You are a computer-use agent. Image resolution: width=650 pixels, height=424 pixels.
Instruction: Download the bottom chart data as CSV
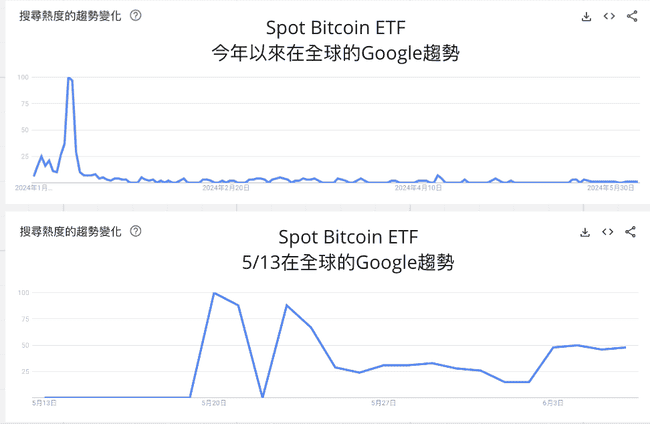tap(585, 232)
